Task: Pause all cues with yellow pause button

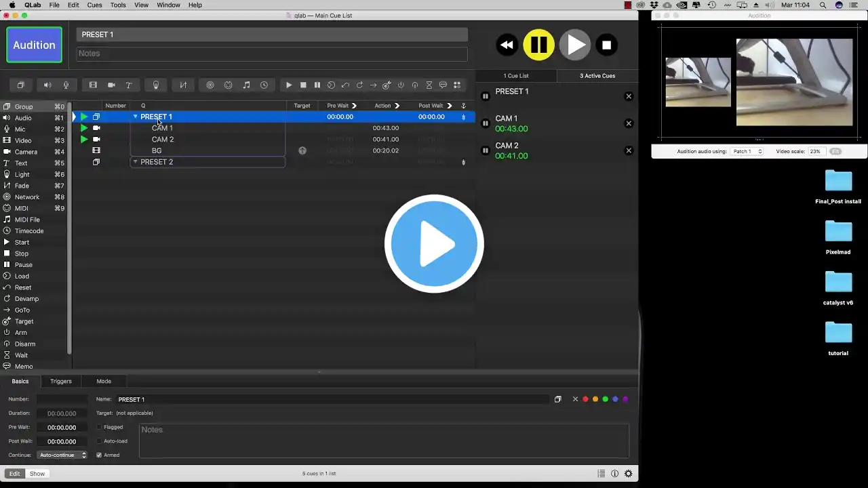Action: (x=539, y=45)
